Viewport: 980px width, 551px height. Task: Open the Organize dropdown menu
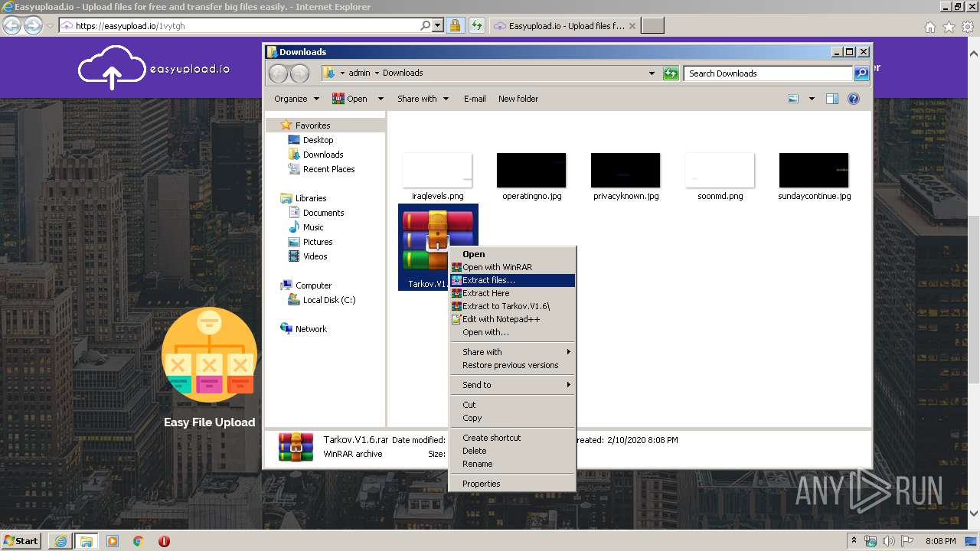point(296,99)
